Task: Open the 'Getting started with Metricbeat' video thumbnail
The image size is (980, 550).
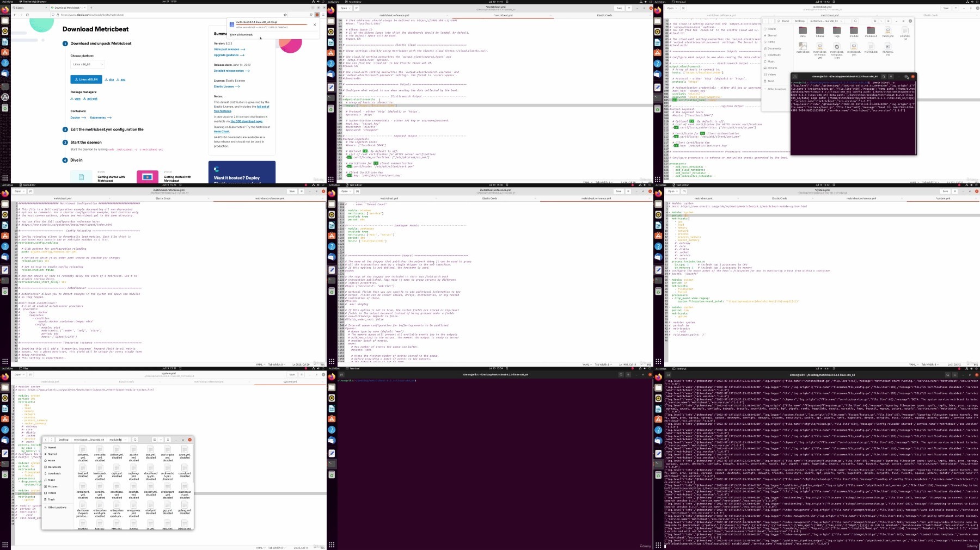Action: tap(148, 177)
